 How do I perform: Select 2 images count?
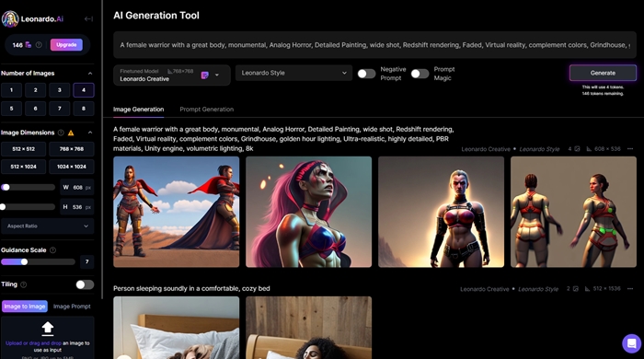point(35,90)
